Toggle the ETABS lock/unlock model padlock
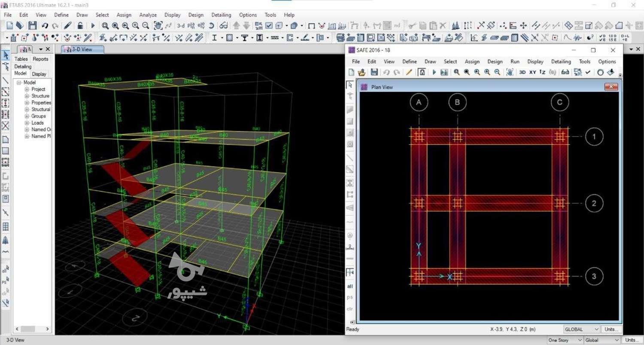This screenshot has width=644, height=345. (80, 26)
